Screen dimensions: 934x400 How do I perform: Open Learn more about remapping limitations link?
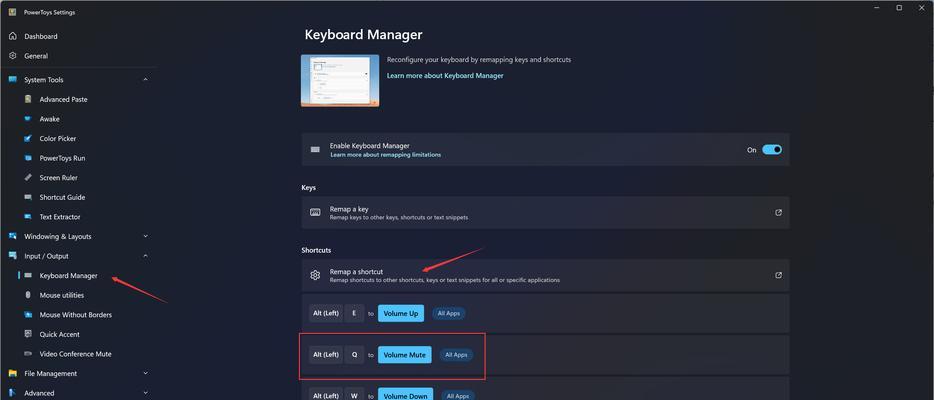click(385, 155)
